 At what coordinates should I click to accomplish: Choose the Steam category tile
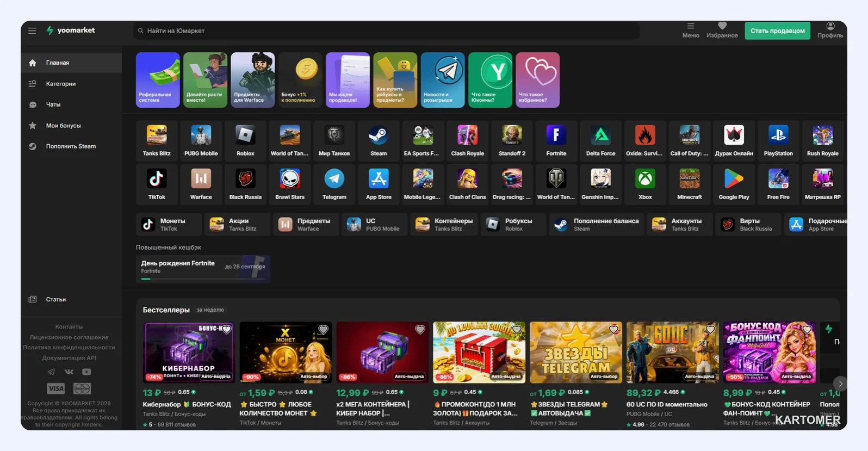[379, 140]
